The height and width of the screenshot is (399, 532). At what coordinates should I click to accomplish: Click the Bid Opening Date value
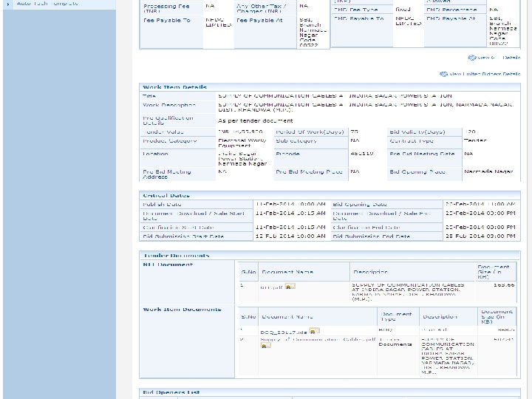[x=480, y=204]
